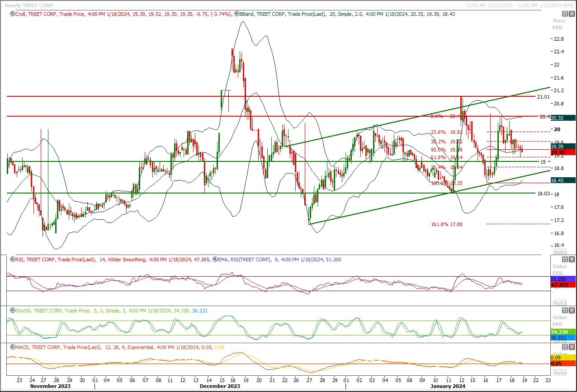
Task: Maximize the Stochastic indicator pane
Action: 565,311
